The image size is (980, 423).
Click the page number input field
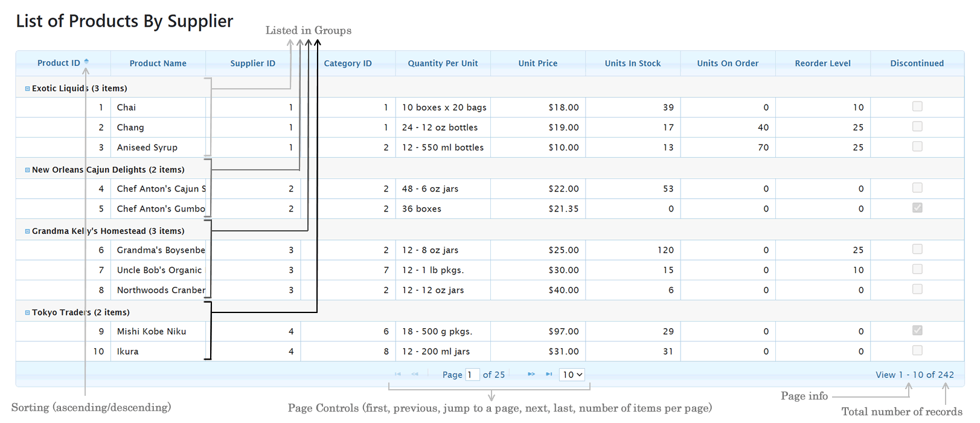point(473,375)
